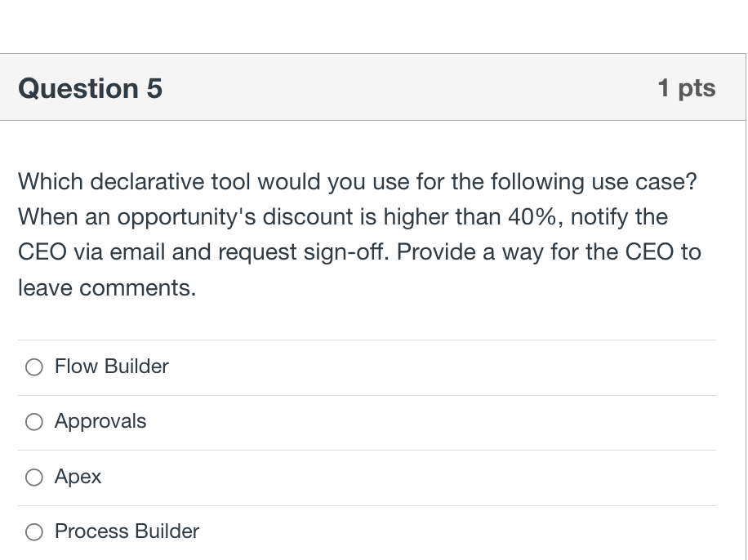Select the Flow Builder radio button
The image size is (748, 560).
coord(34,367)
